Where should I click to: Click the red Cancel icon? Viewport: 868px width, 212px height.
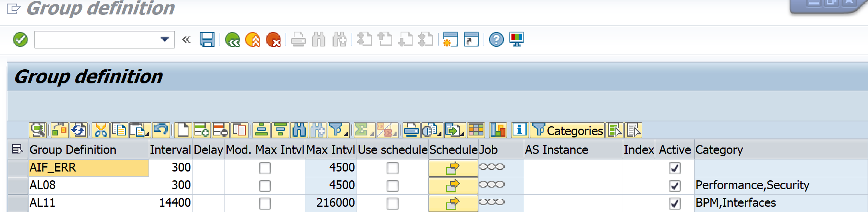point(273,40)
